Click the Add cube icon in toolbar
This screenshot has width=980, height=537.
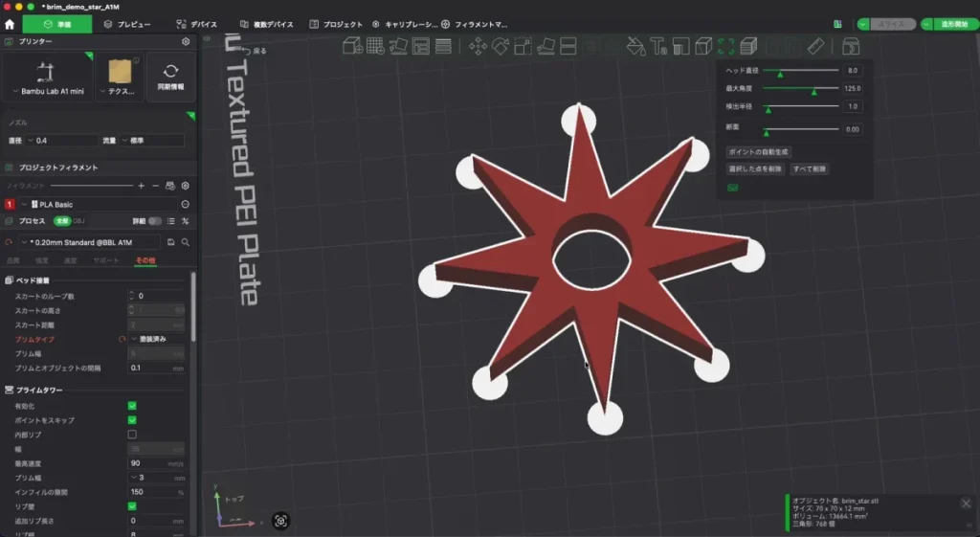pyautogui.click(x=352, y=46)
